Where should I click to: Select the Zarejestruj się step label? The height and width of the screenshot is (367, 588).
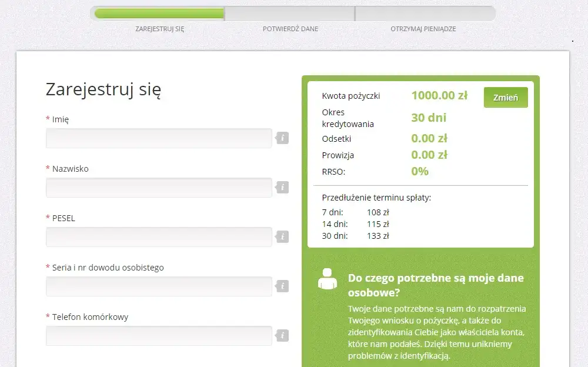tap(159, 28)
